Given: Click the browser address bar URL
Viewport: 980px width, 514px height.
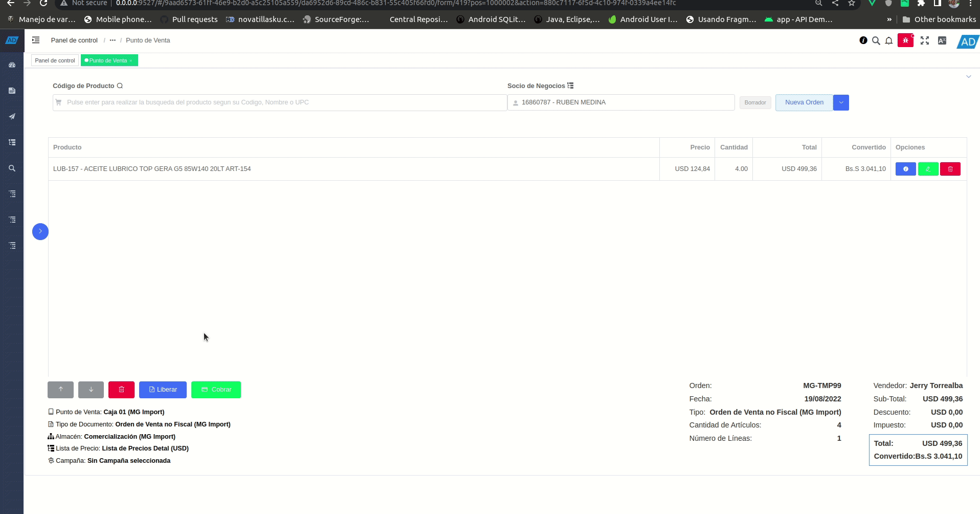Looking at the screenshot, I should point(396,3).
